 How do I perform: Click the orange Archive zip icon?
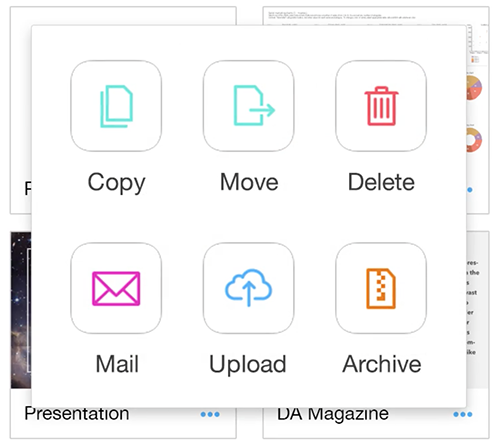pyautogui.click(x=381, y=288)
